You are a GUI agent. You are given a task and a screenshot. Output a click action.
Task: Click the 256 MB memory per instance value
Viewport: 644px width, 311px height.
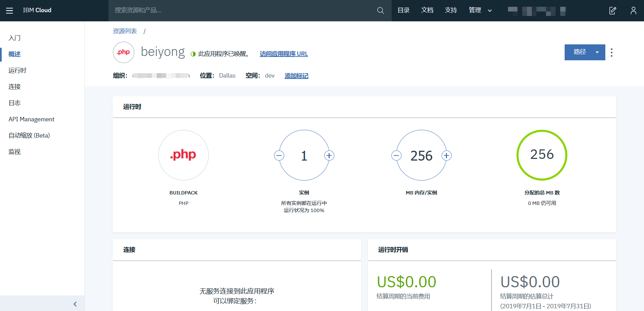click(x=422, y=156)
